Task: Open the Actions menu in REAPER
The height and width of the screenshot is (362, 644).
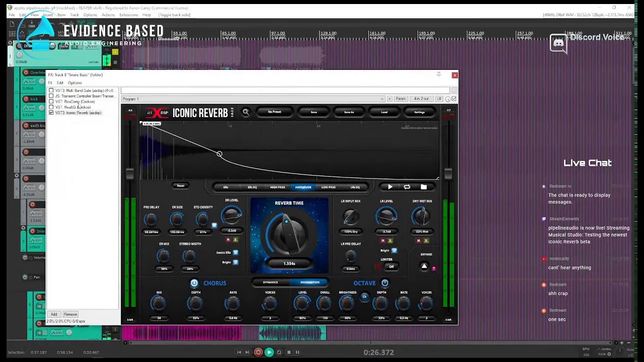Action: (108, 15)
